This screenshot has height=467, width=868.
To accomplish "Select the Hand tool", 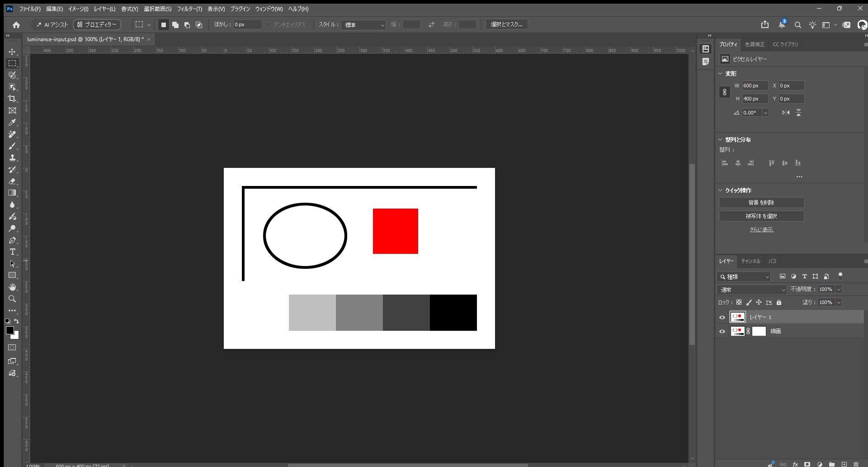I will click(x=12, y=287).
